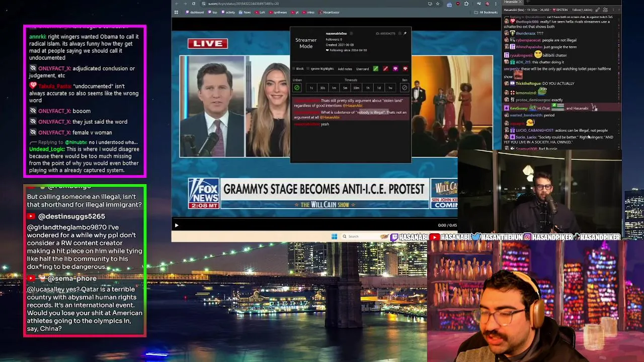Click username TrickTheRogue in chat
This screenshot has width=644, height=362.
point(528,83)
